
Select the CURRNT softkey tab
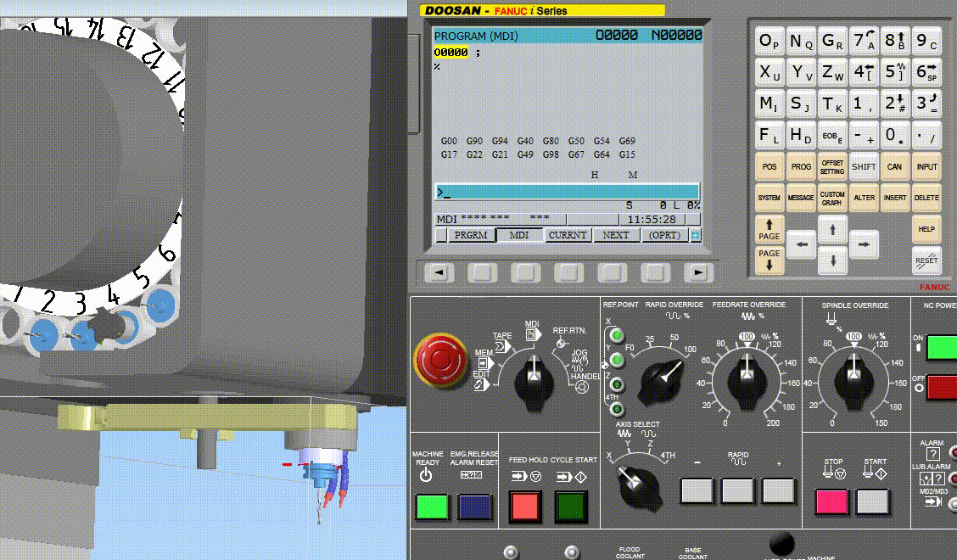567,235
